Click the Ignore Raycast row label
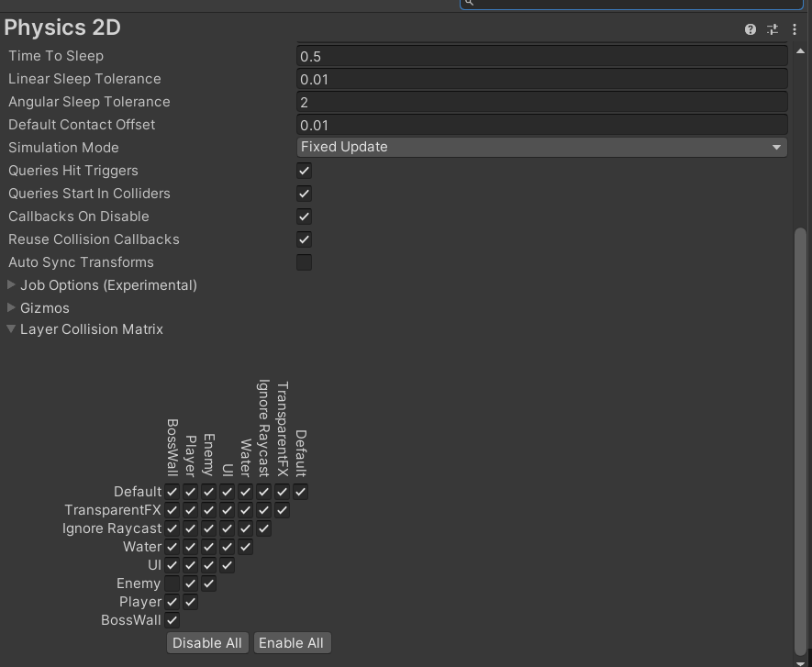The height and width of the screenshot is (667, 812). pos(112,528)
